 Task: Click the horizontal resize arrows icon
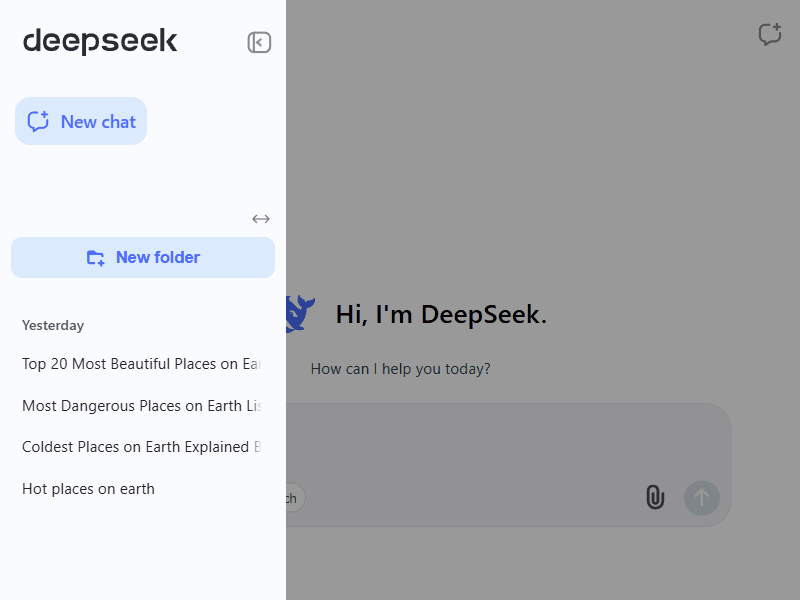261,219
